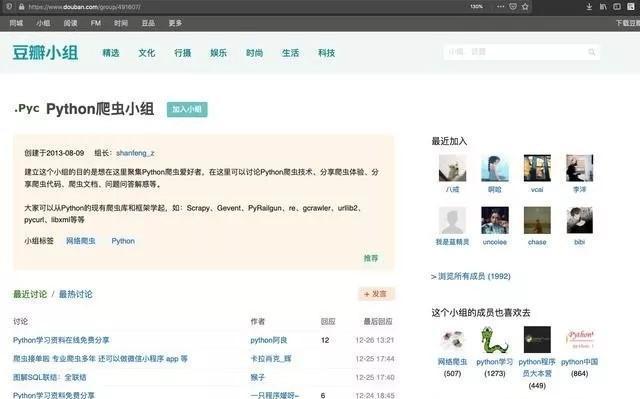The width and height of the screenshot is (640, 399).
Task: Open author 卡拉肖克_辉 profile
Action: (271, 359)
